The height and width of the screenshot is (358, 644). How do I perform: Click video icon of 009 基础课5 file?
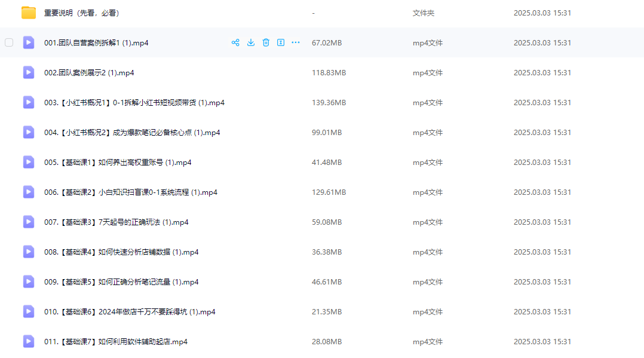pos(28,281)
